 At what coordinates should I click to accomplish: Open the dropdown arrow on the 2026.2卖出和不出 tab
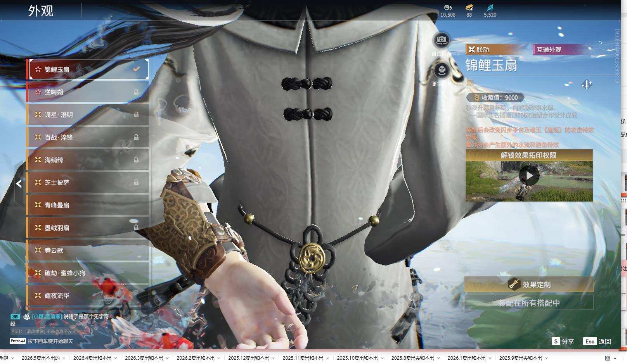pos(219,358)
